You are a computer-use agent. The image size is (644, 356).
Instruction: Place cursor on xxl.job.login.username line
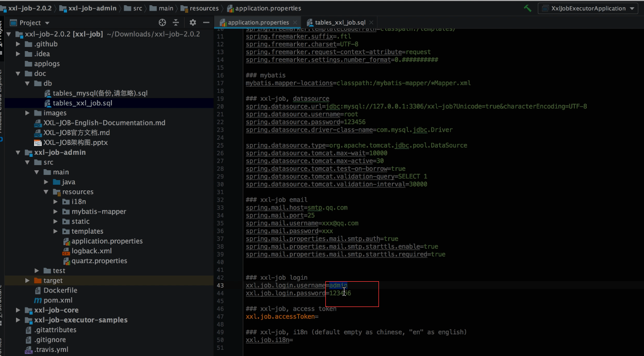pos(296,285)
